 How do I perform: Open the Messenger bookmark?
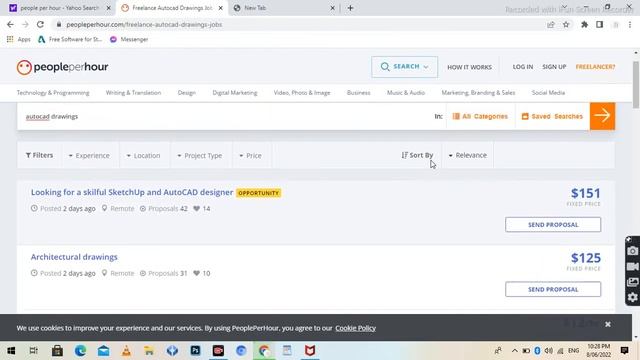129,40
